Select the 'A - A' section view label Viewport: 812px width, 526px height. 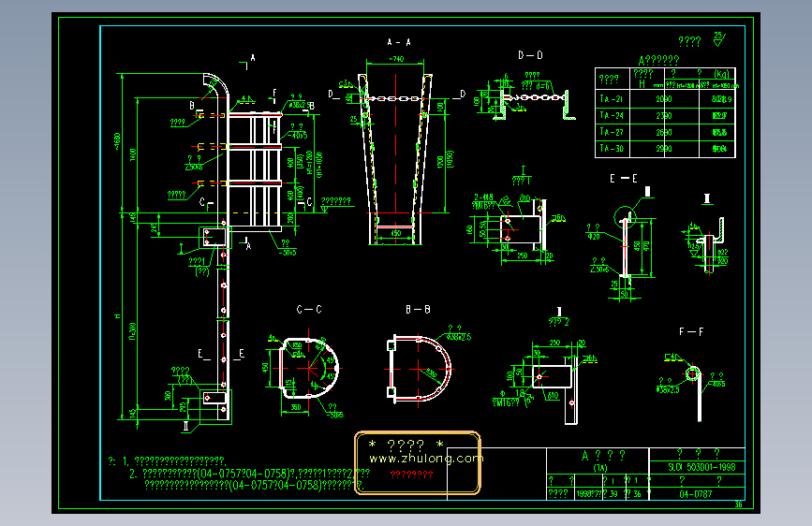click(399, 42)
